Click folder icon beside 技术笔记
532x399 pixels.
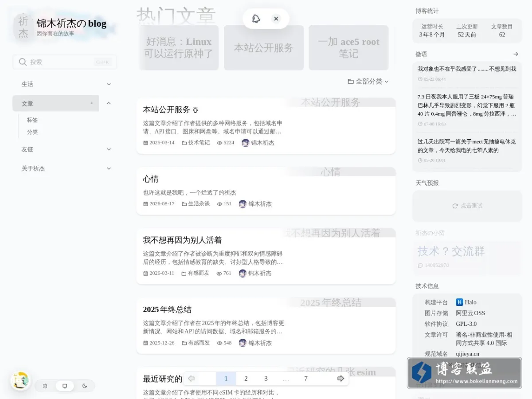(x=184, y=143)
